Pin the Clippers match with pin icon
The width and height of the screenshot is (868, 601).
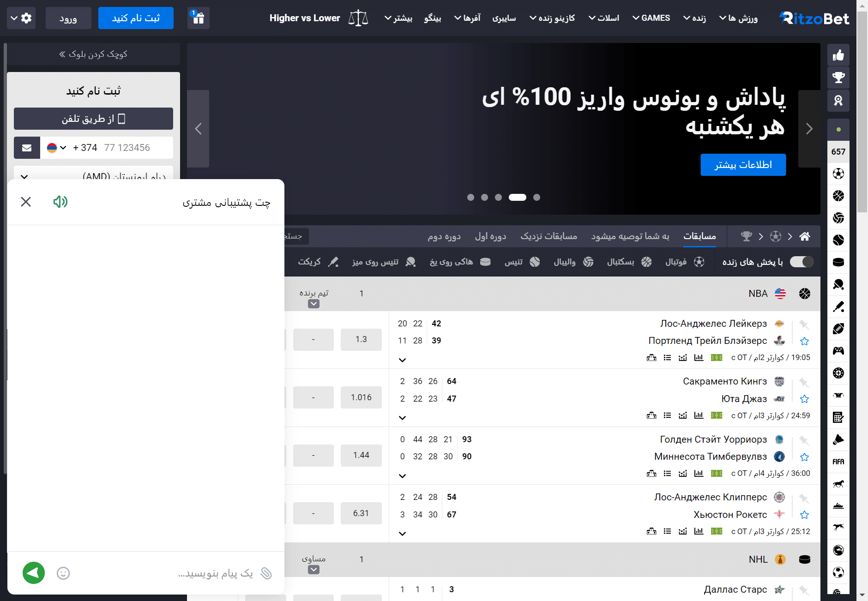pos(804,498)
